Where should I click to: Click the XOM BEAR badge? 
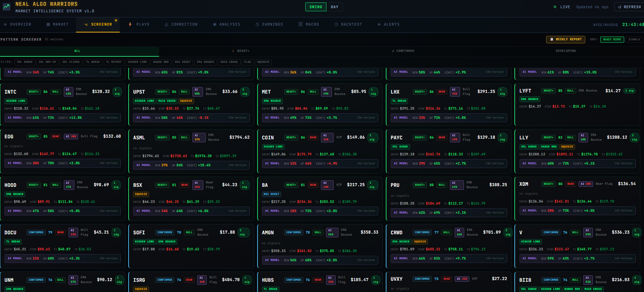pyautogui.click(x=570, y=184)
